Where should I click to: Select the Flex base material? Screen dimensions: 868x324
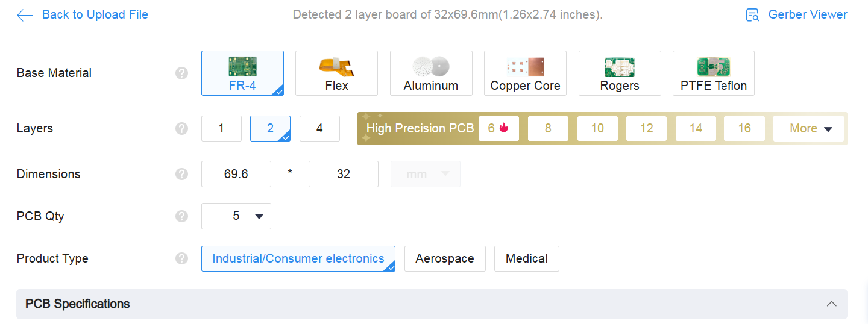pyautogui.click(x=336, y=73)
